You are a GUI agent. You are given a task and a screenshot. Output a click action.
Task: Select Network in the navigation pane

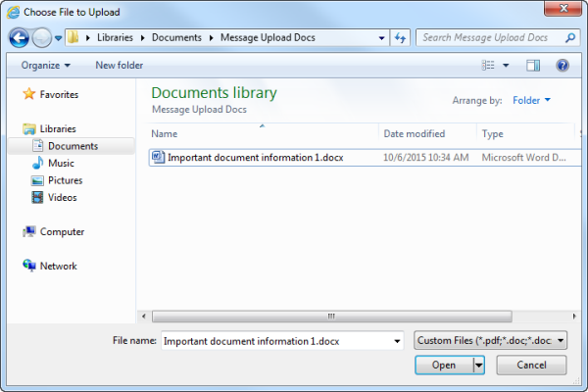[x=58, y=266]
